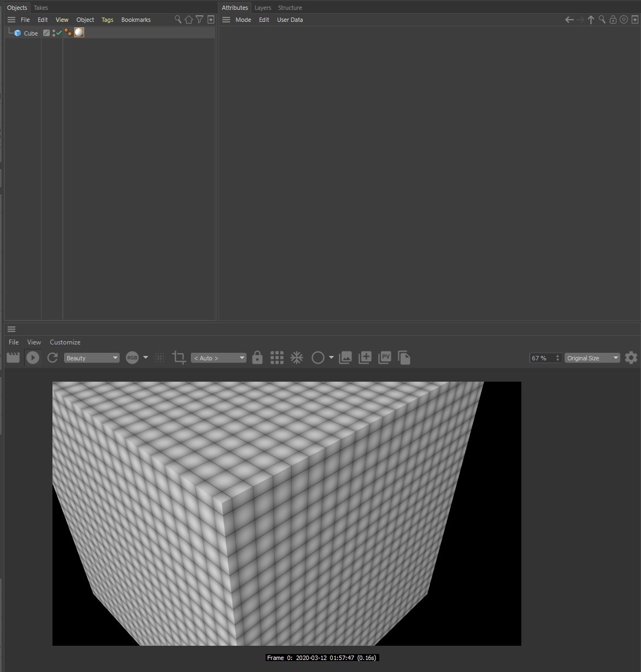
Task: Open the Original Size dropdown
Action: coord(592,358)
